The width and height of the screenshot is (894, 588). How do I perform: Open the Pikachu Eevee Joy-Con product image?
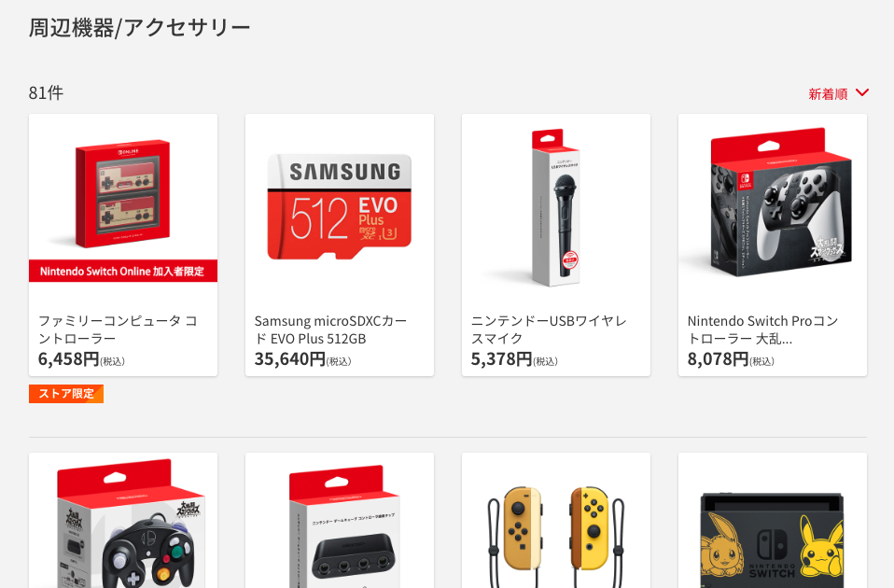coord(556,527)
